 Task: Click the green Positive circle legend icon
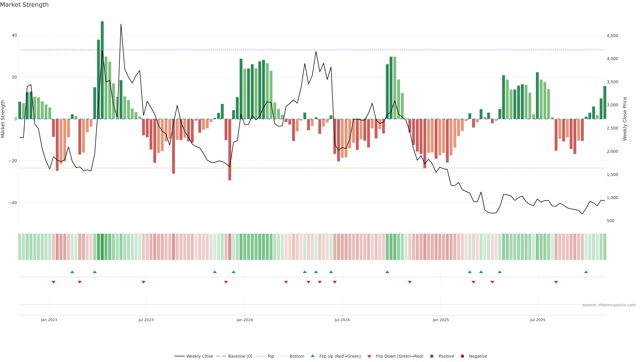(x=432, y=356)
